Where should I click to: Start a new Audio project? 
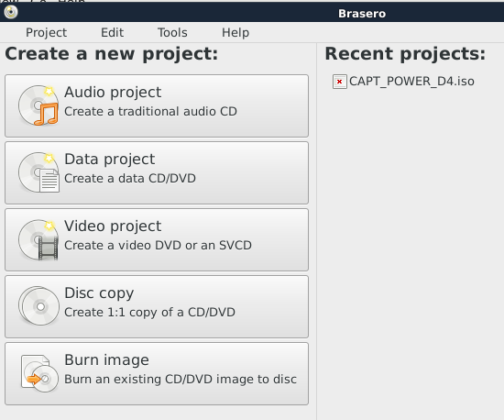click(157, 105)
